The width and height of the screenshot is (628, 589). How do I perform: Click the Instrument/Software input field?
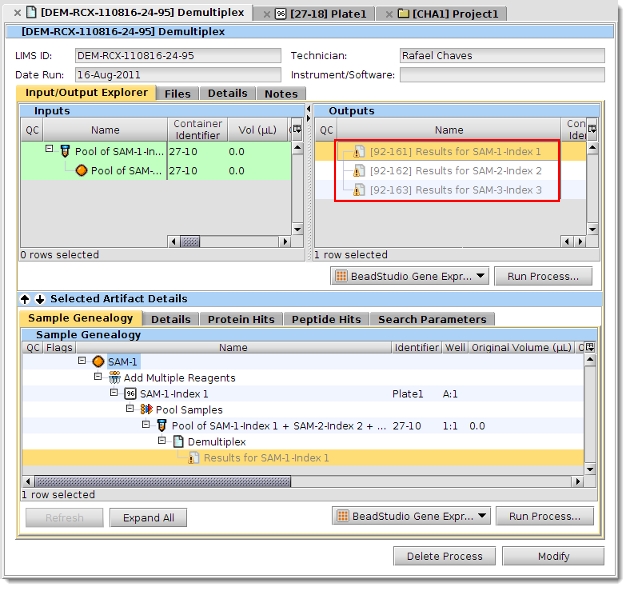pos(501,75)
